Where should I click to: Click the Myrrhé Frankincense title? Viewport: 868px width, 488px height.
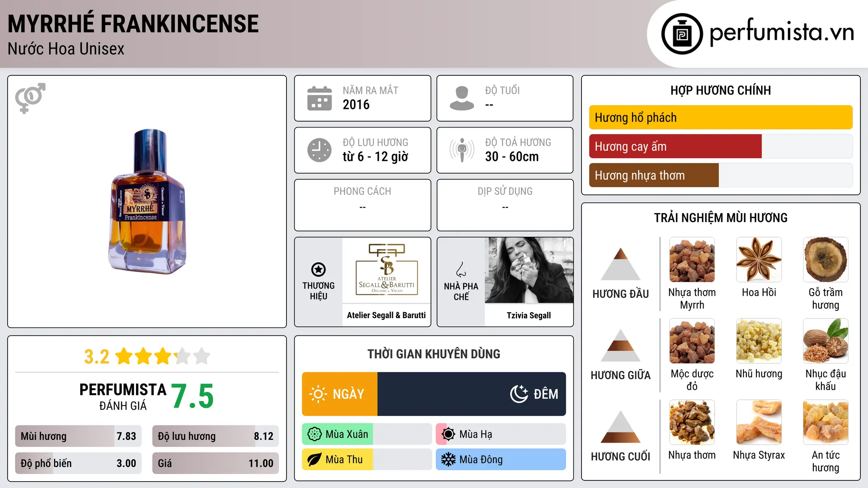click(x=133, y=24)
